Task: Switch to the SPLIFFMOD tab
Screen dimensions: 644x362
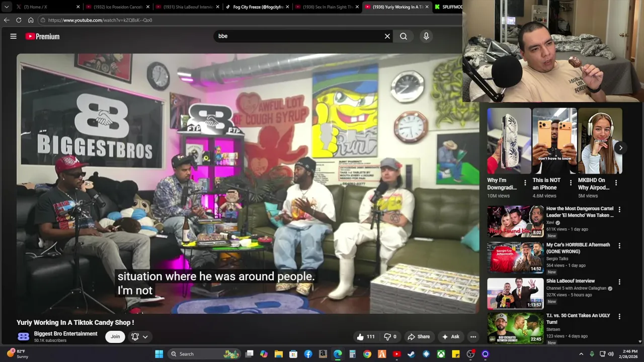Action: (448, 7)
